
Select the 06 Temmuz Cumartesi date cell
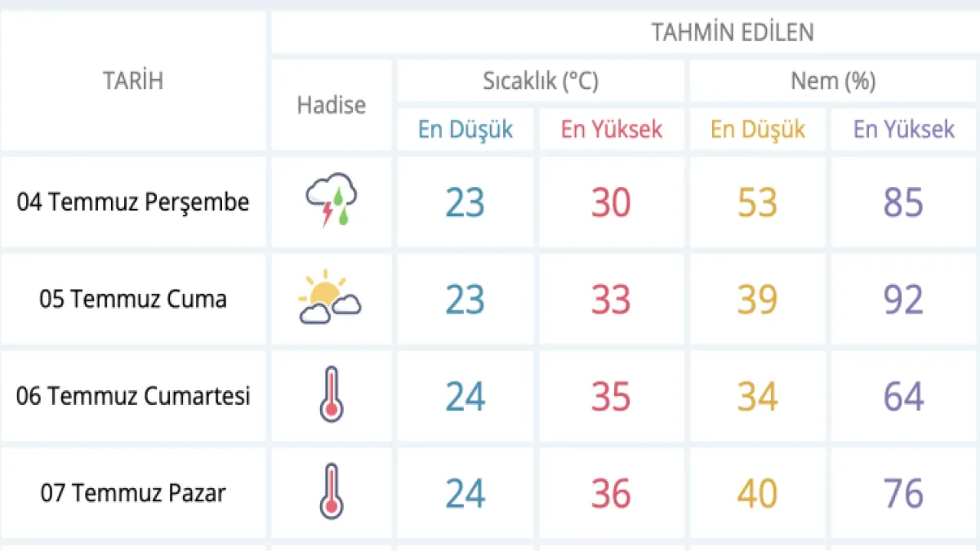coord(133,396)
